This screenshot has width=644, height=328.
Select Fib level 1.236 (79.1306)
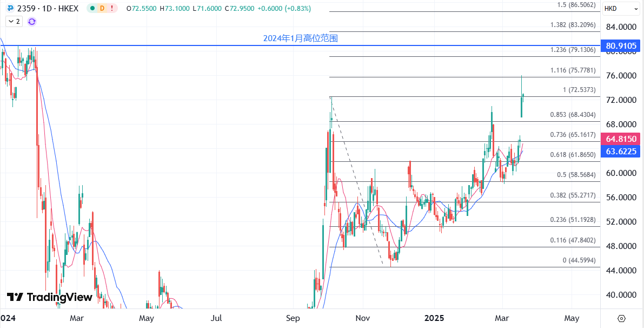(x=573, y=50)
